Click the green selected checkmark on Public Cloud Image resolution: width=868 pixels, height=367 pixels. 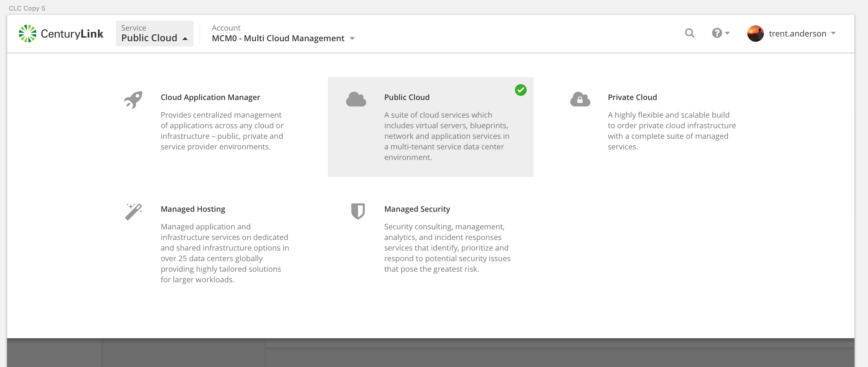[x=521, y=90]
